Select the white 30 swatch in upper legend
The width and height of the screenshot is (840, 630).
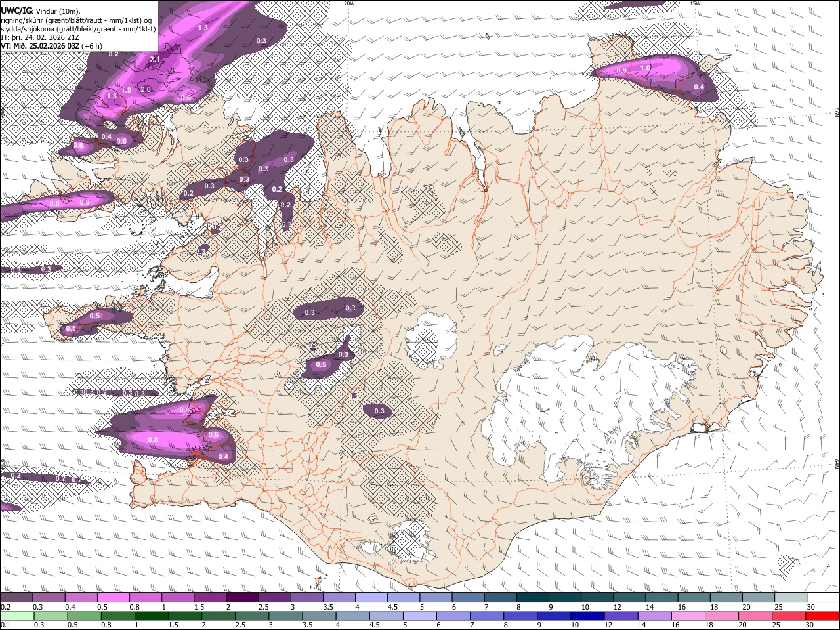pyautogui.click(x=823, y=597)
